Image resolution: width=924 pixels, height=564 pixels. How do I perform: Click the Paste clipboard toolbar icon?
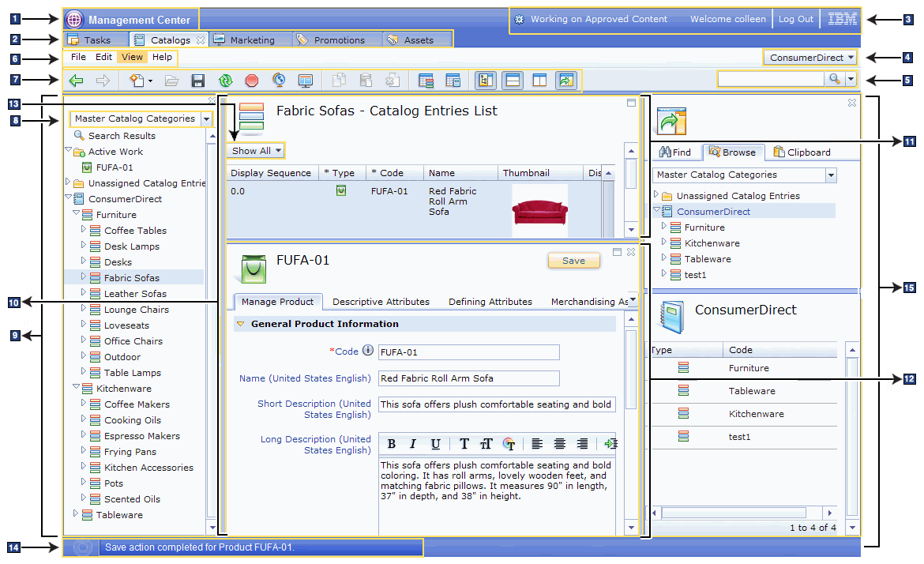coord(366,80)
